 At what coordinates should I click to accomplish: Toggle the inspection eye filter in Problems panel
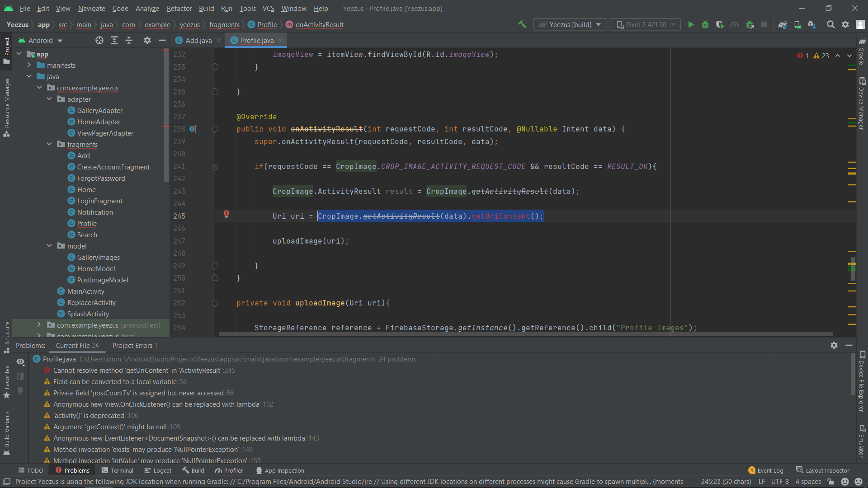(x=20, y=362)
